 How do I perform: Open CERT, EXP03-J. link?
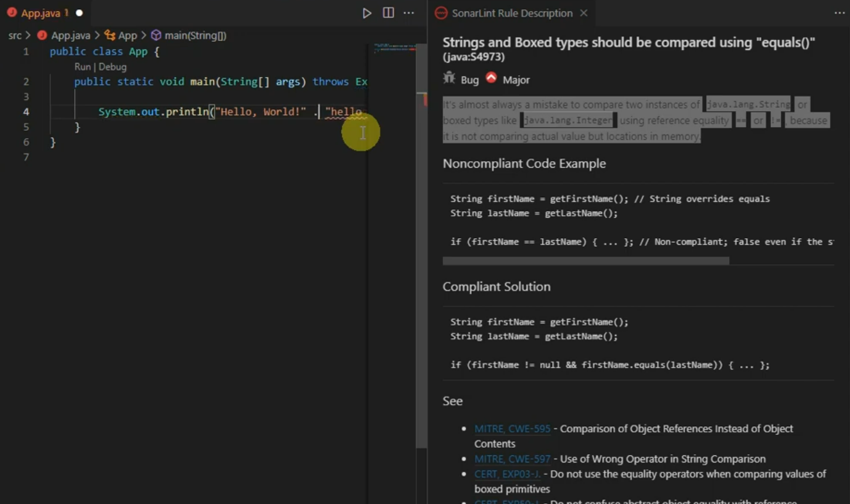click(508, 474)
